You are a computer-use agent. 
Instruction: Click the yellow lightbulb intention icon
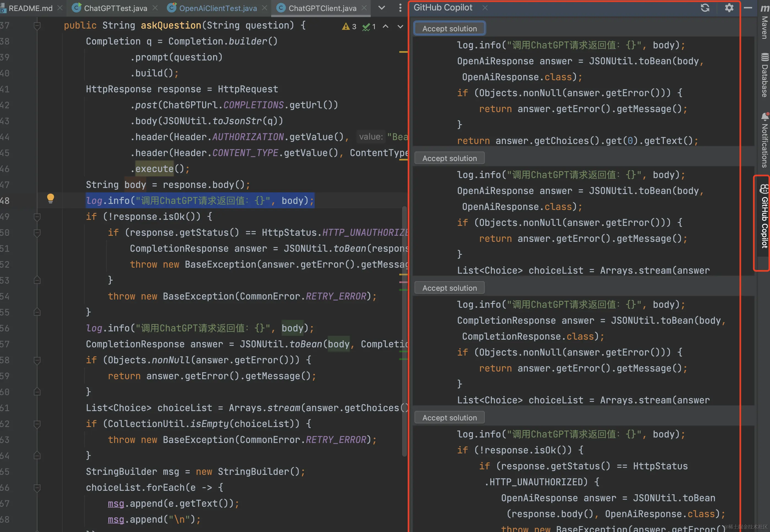[x=50, y=198]
